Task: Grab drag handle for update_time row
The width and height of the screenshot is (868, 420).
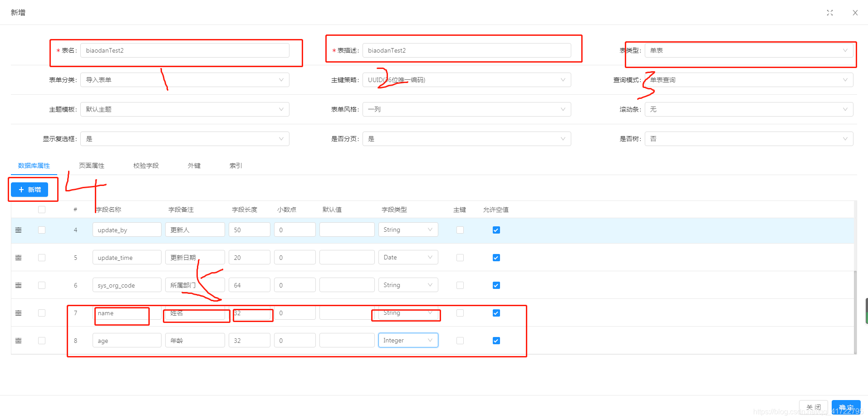Action: click(x=19, y=258)
